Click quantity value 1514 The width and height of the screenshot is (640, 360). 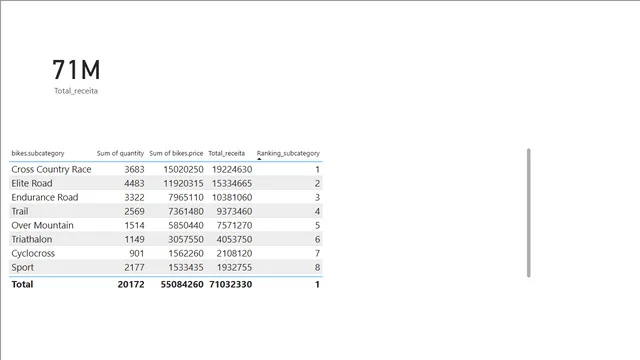[135, 225]
